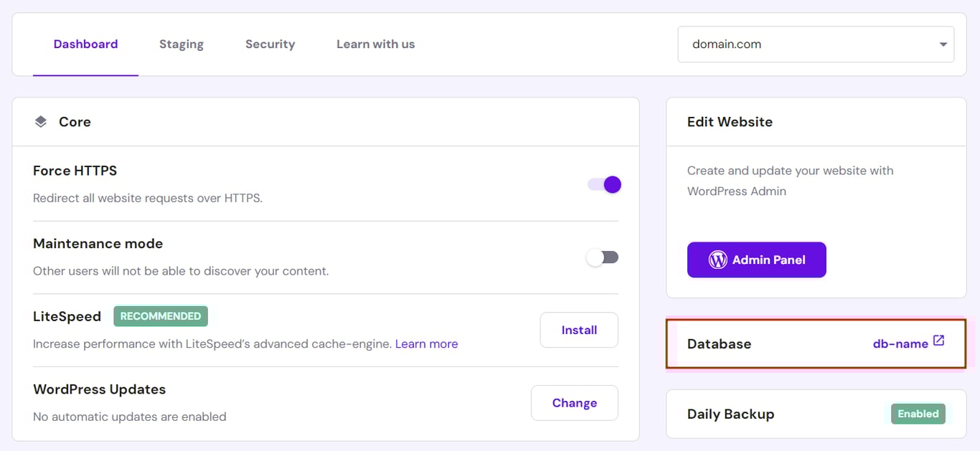Open database via the external link icon

(940, 342)
